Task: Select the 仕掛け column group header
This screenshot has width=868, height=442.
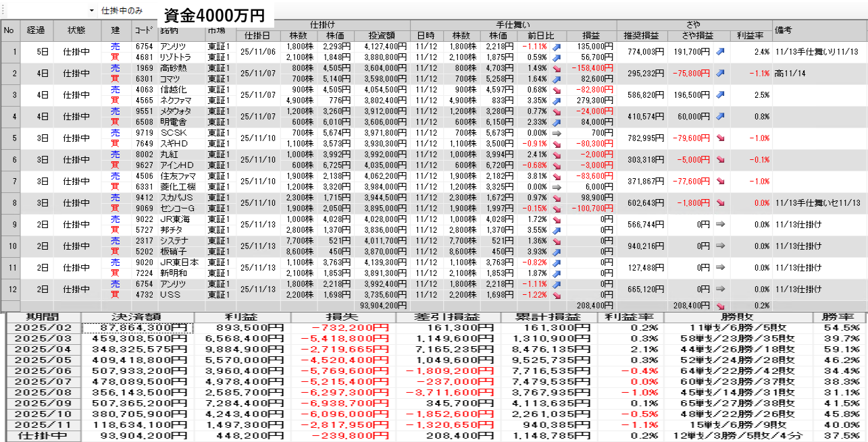Action: pos(323,24)
